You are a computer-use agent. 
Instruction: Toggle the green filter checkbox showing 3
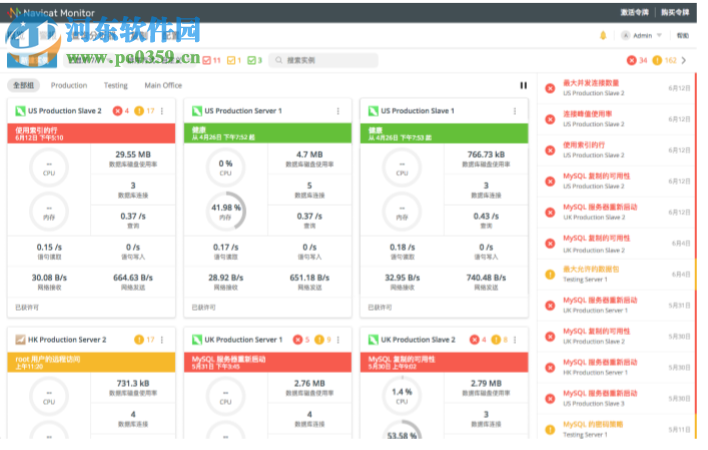pos(252,60)
